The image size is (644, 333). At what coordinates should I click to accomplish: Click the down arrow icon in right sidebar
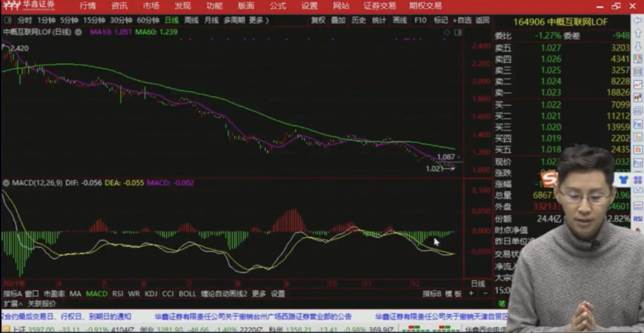tap(638, 46)
